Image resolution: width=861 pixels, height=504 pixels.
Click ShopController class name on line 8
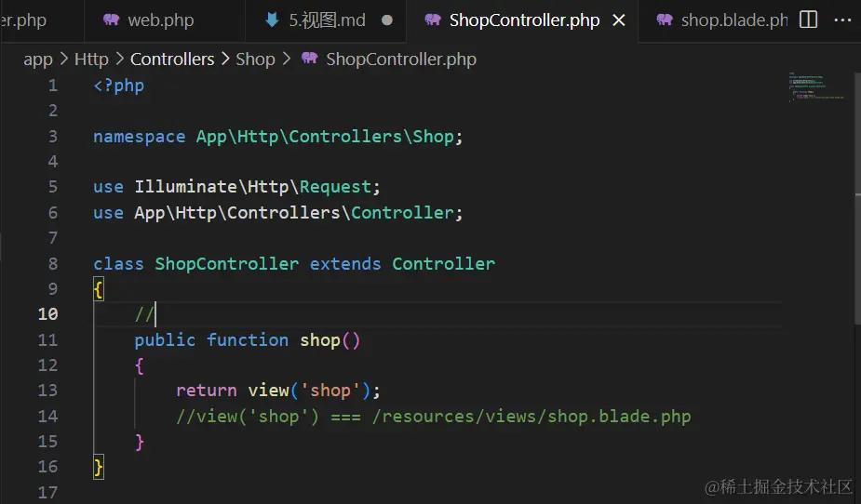pyautogui.click(x=227, y=264)
